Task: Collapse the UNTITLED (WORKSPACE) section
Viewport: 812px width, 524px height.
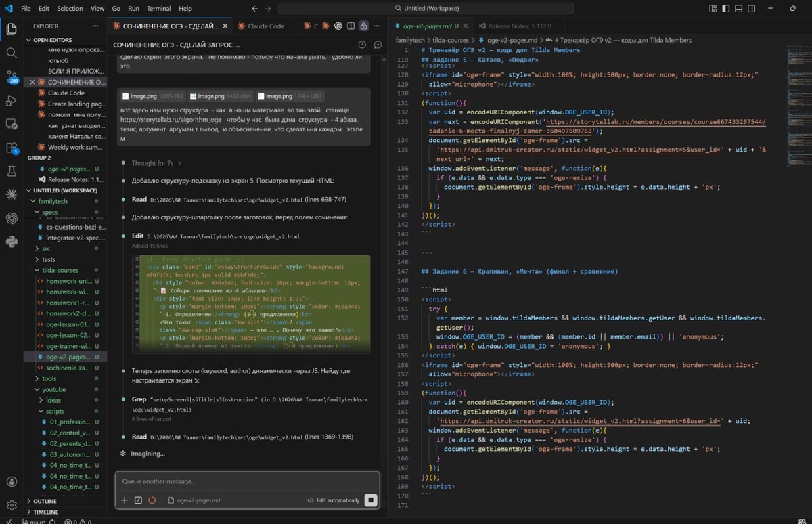Action: click(66, 190)
